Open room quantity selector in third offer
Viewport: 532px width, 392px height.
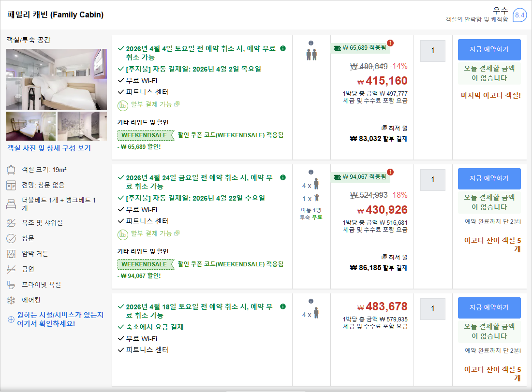(x=432, y=309)
